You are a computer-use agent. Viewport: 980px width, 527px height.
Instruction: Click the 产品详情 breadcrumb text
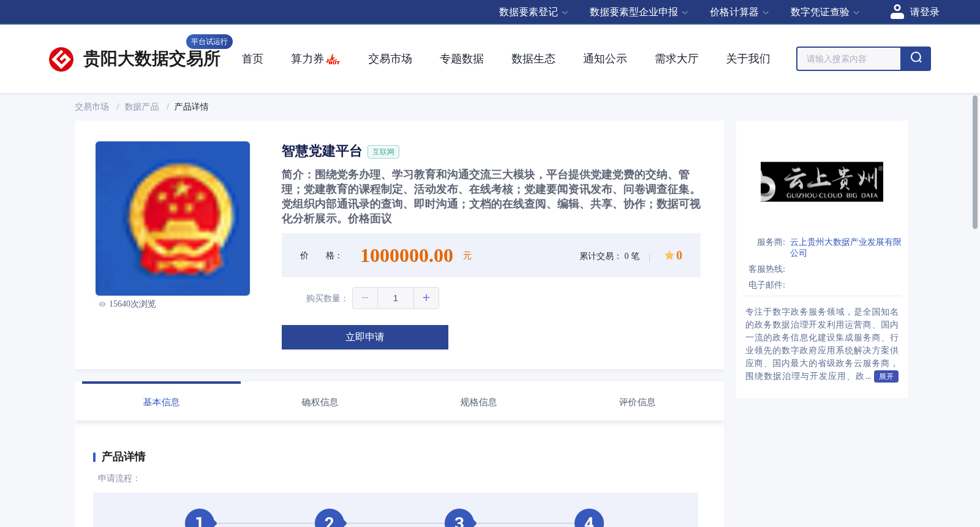click(191, 107)
